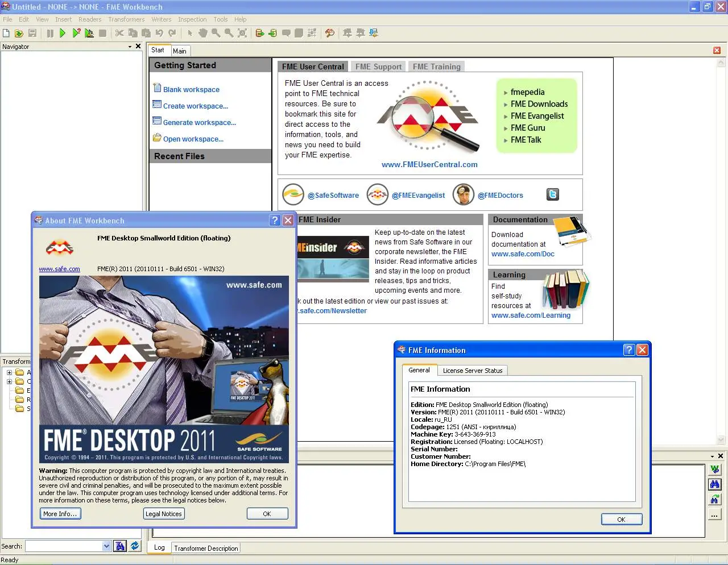Click the help ? button in FME Information dialog

(x=628, y=350)
